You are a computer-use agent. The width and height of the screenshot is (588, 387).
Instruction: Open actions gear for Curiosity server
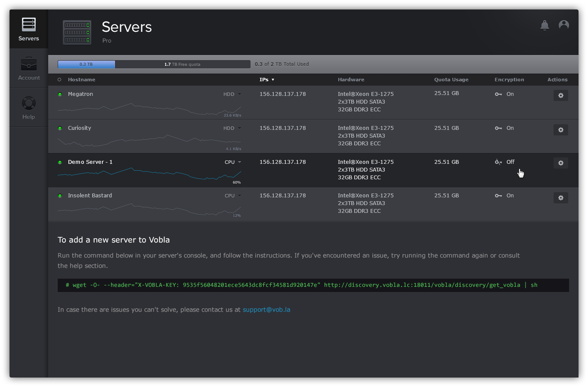coord(560,130)
